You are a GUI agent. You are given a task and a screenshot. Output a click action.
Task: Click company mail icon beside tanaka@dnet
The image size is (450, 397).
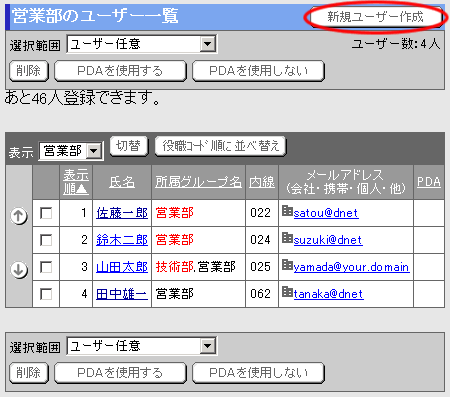click(x=287, y=292)
